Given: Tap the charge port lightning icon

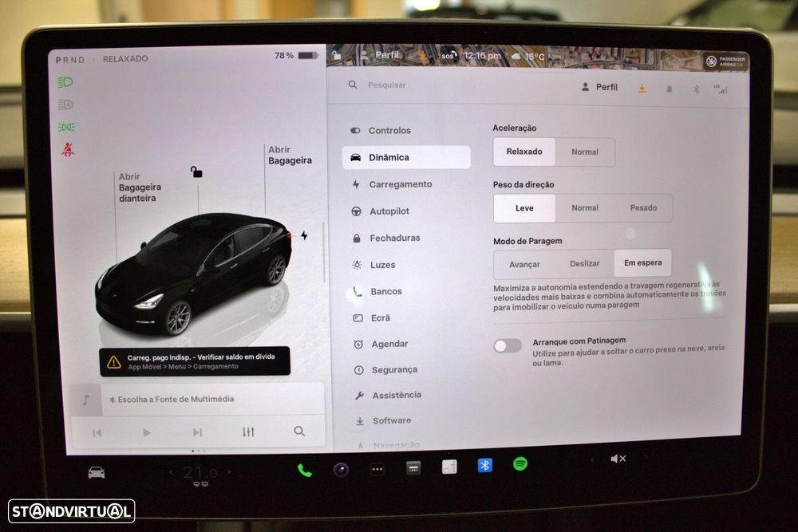Looking at the screenshot, I should [304, 235].
